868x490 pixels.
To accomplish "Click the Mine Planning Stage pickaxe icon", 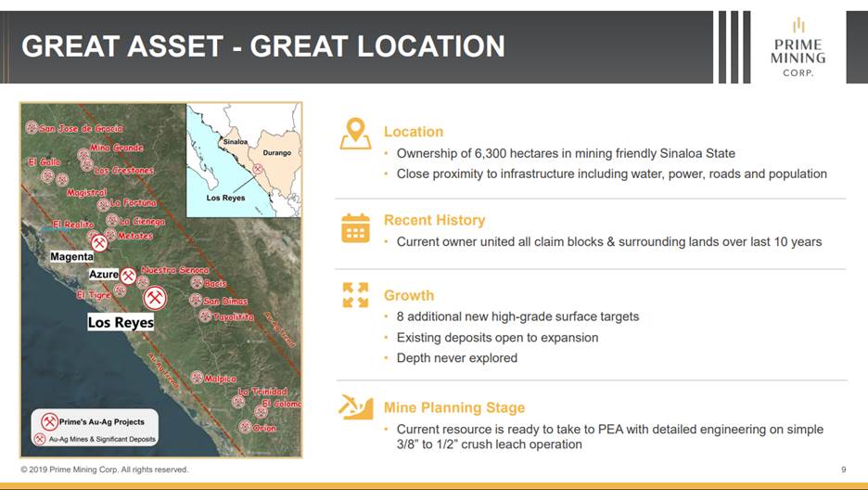I will [355, 406].
